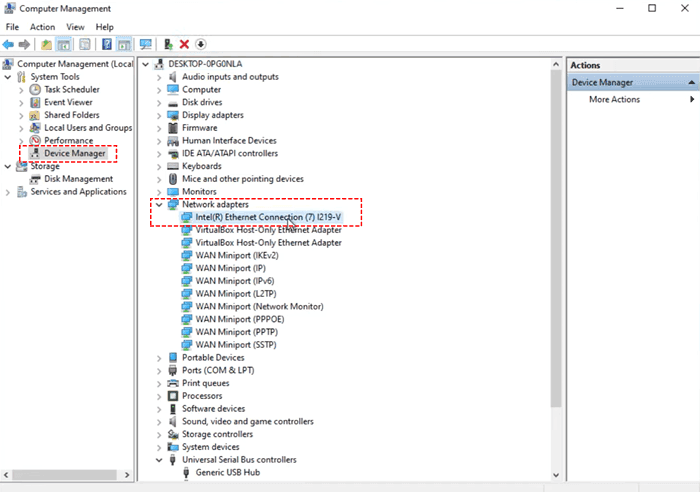This screenshot has height=492, width=700.
Task: Expand the Monitors category
Action: coord(159,192)
